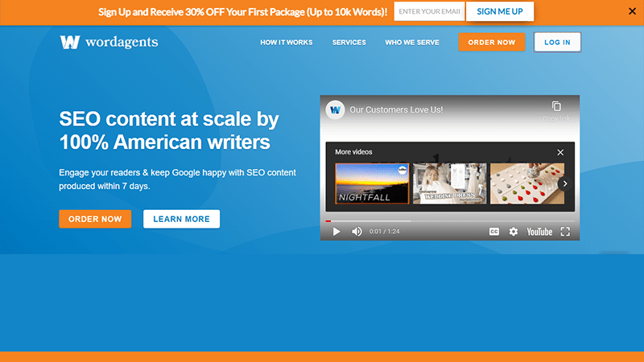644x362 pixels.
Task: Click the SIGN ME UP button
Action: click(500, 11)
